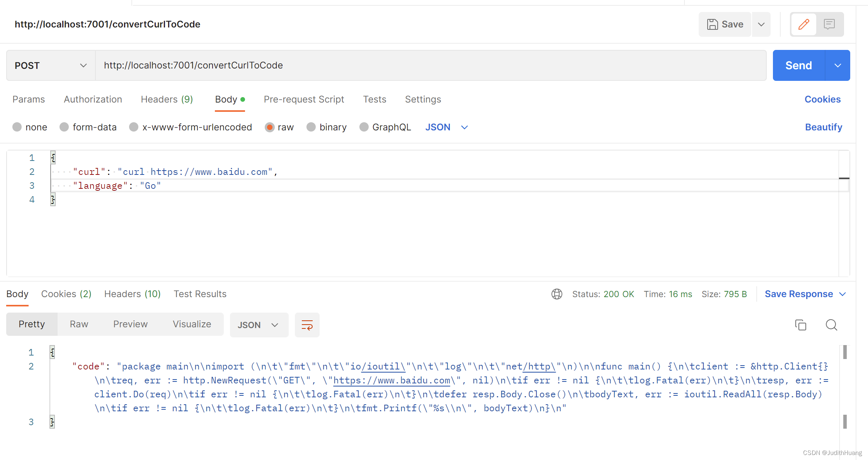Image resolution: width=868 pixels, height=460 pixels.
Task: Open the Tests tab
Action: [x=374, y=99]
